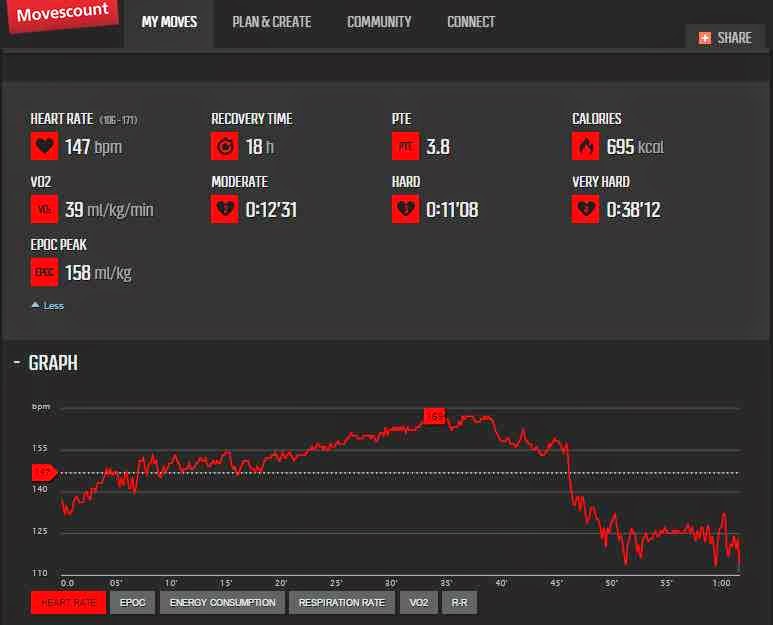Collapse details with the Less link
Screen dimensions: 773x625
[48, 306]
